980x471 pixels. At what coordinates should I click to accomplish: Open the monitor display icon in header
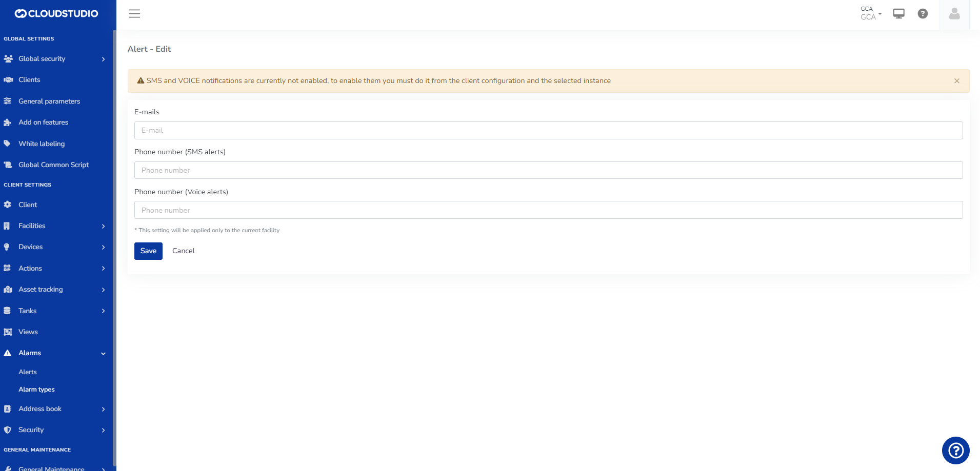[898, 14]
